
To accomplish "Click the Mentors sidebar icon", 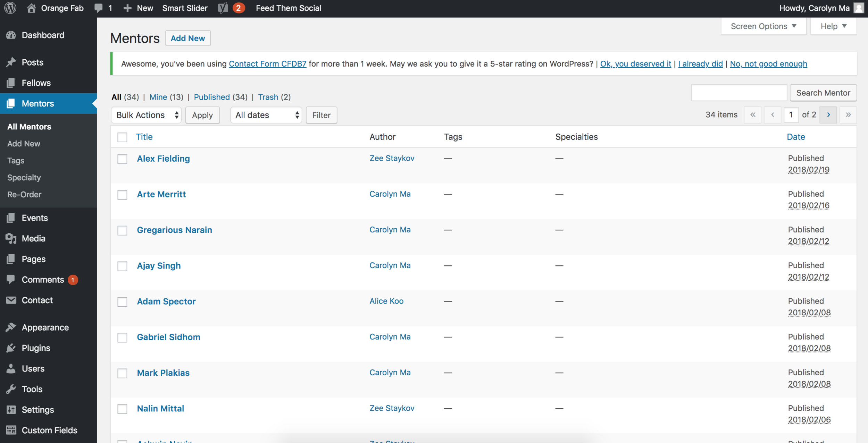I will (11, 103).
